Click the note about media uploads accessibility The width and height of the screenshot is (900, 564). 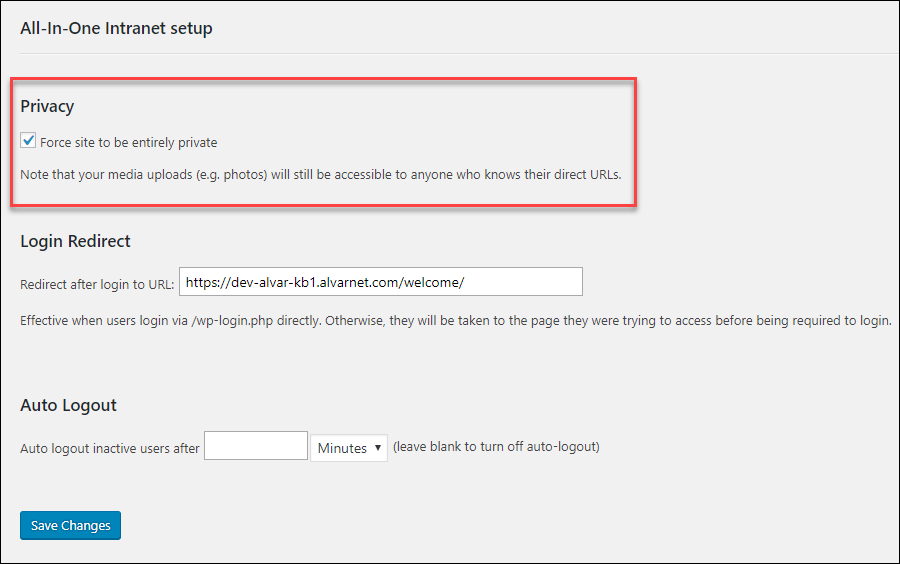tap(321, 174)
